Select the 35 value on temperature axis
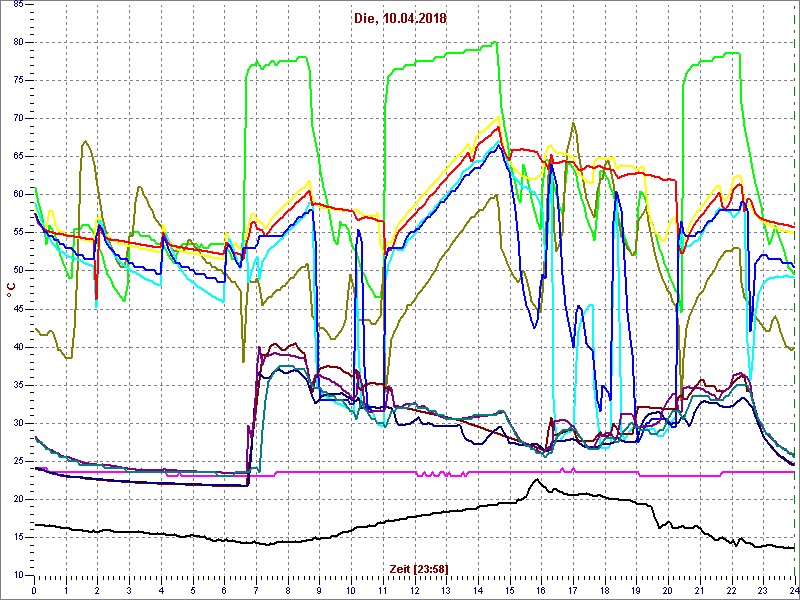The height and width of the screenshot is (600, 800). point(17,385)
